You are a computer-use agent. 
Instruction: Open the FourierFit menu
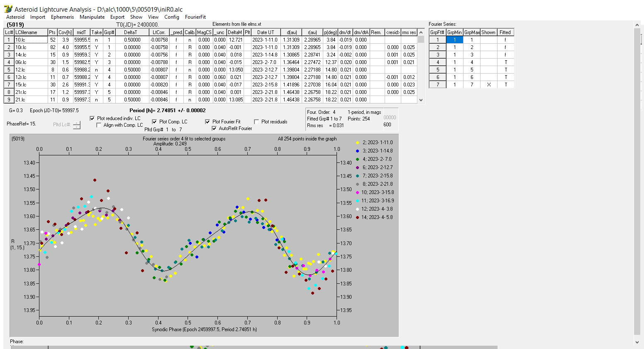[195, 17]
